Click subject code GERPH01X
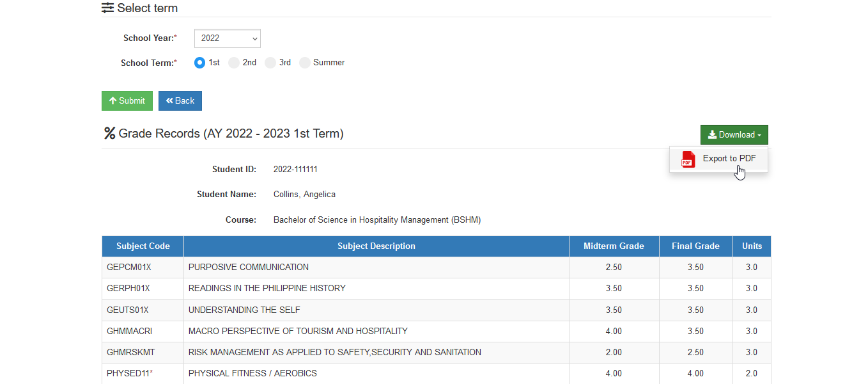Viewport: 868px width, 384px height. [128, 289]
